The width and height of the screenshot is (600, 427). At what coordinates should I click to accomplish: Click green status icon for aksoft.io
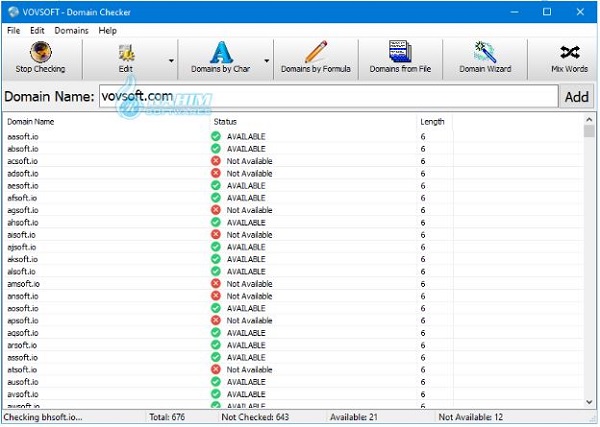[x=216, y=259]
